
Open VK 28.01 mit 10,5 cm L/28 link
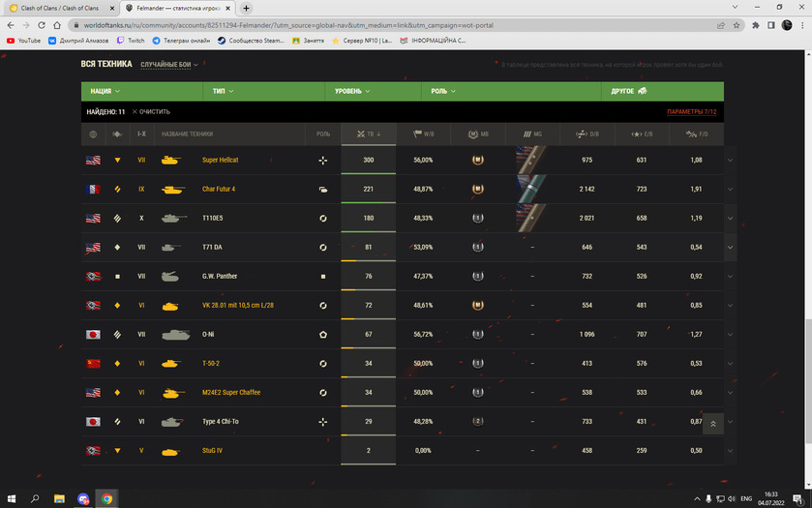pos(238,306)
